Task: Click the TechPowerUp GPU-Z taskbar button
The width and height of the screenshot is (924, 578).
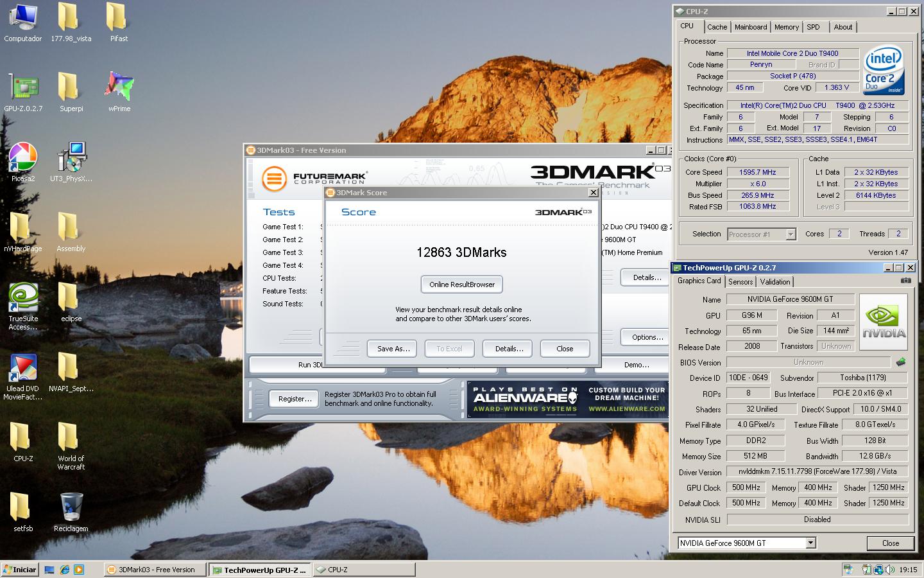Action: (x=260, y=570)
